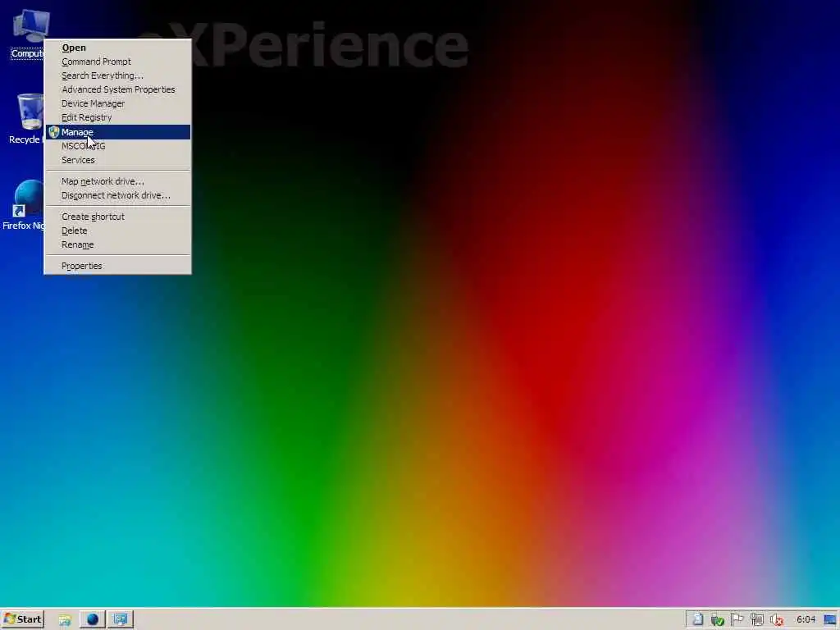Choose Services in the context menu
This screenshot has width=840, height=630.
coord(117,160)
